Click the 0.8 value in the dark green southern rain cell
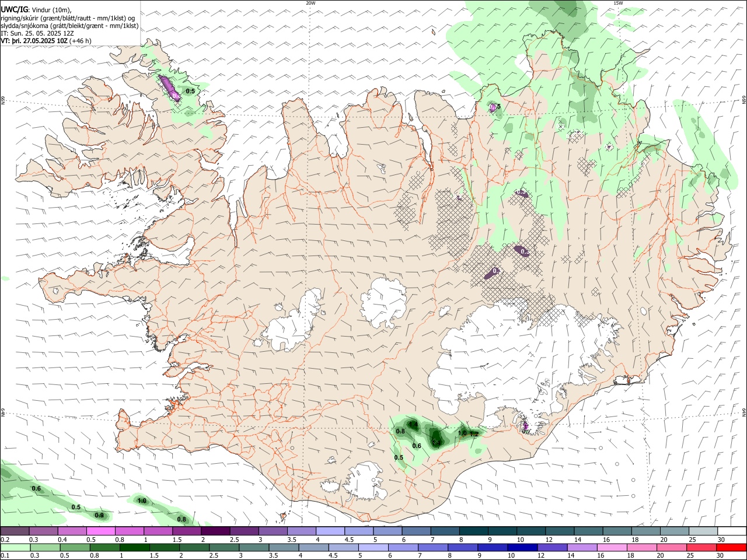 point(400,432)
